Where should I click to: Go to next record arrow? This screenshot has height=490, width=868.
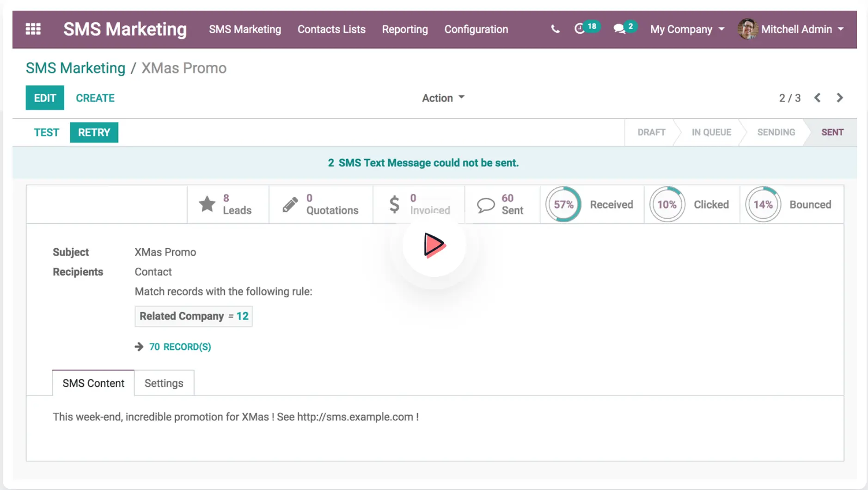839,98
